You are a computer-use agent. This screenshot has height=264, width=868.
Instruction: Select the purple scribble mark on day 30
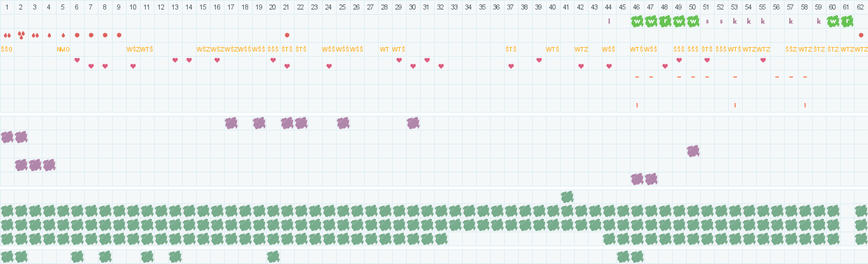tap(413, 123)
